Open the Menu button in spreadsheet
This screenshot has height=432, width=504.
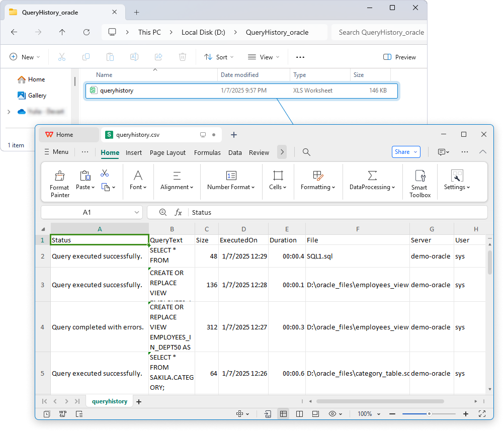[x=56, y=152]
